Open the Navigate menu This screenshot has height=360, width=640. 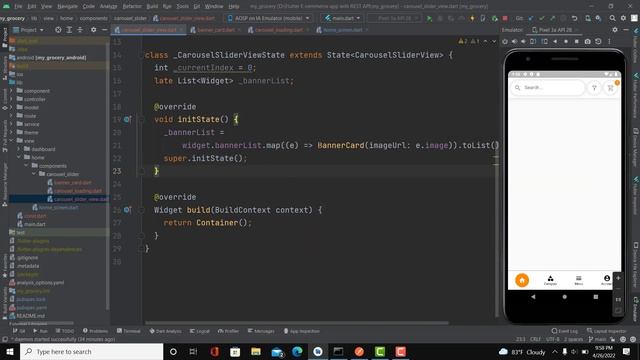tap(67, 7)
